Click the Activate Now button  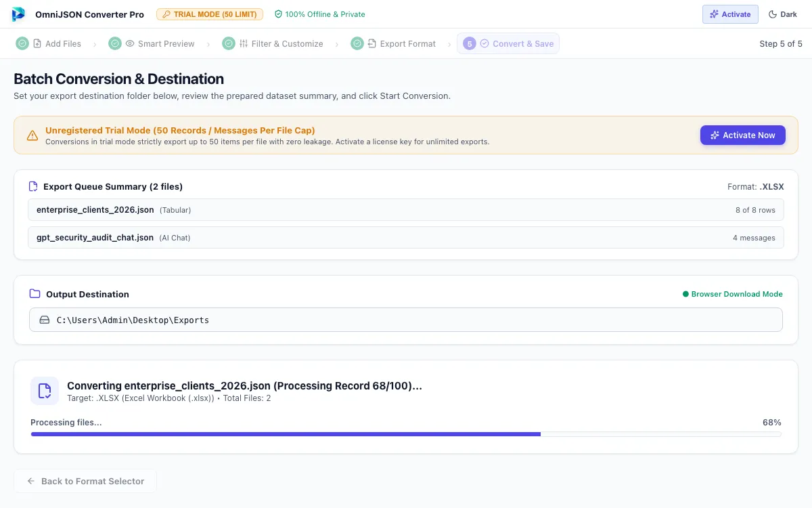coord(743,135)
